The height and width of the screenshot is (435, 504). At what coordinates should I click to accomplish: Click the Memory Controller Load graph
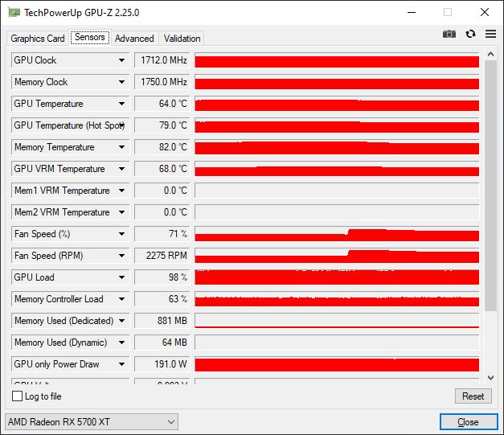[x=337, y=299]
